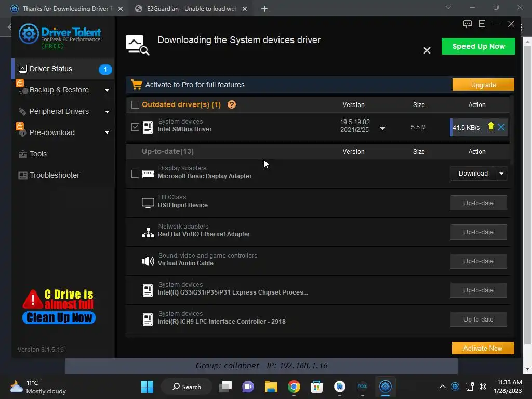The height and width of the screenshot is (399, 532).
Task: Close the E2Guardian browser tab
Action: (244, 9)
